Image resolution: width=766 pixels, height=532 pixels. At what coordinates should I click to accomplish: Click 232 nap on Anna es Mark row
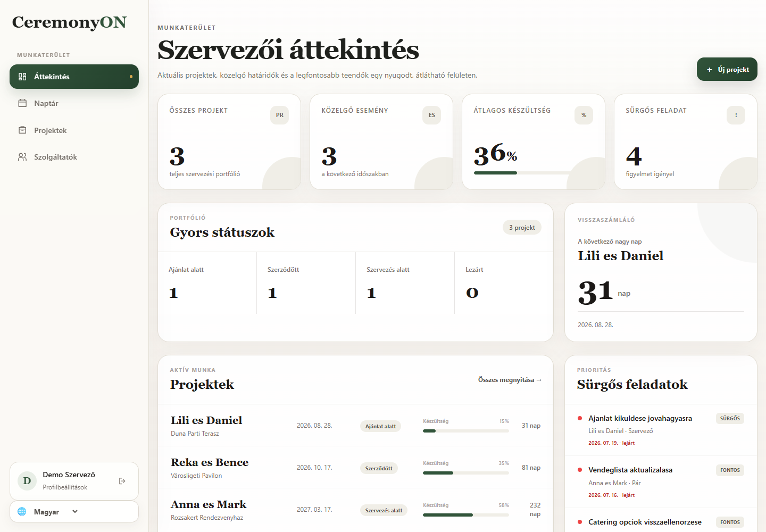coord(535,510)
